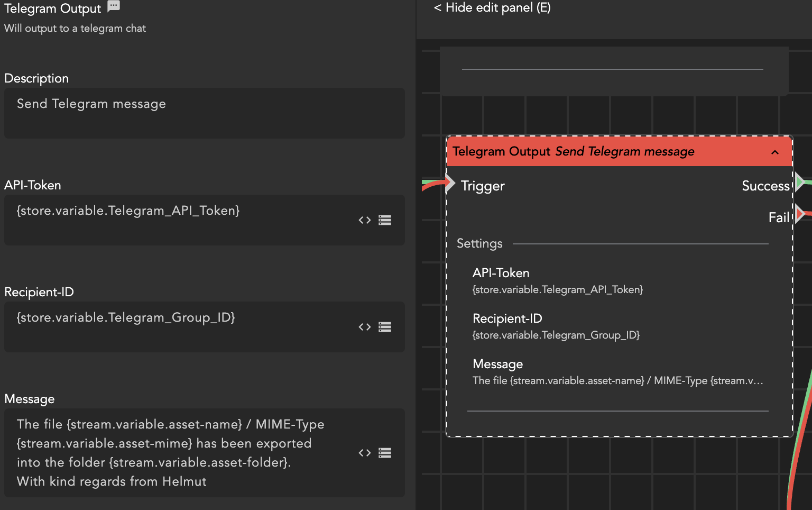The width and height of the screenshot is (812, 510).
Task: Click into the Recipient-ID input field
Action: [180, 326]
